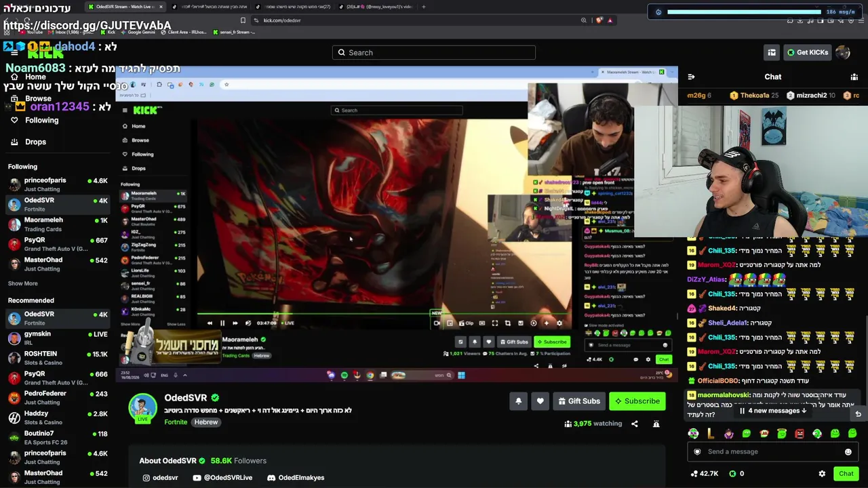Select the Hebrew language tag
The height and width of the screenshot is (488, 868).
click(x=206, y=422)
